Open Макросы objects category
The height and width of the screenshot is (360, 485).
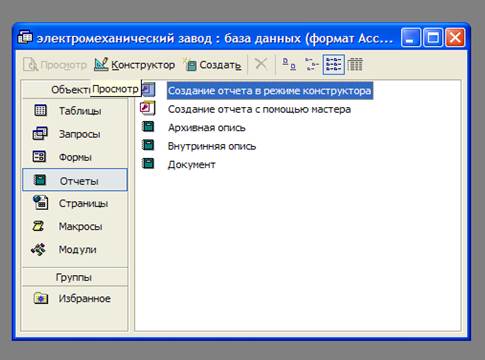coord(75,226)
